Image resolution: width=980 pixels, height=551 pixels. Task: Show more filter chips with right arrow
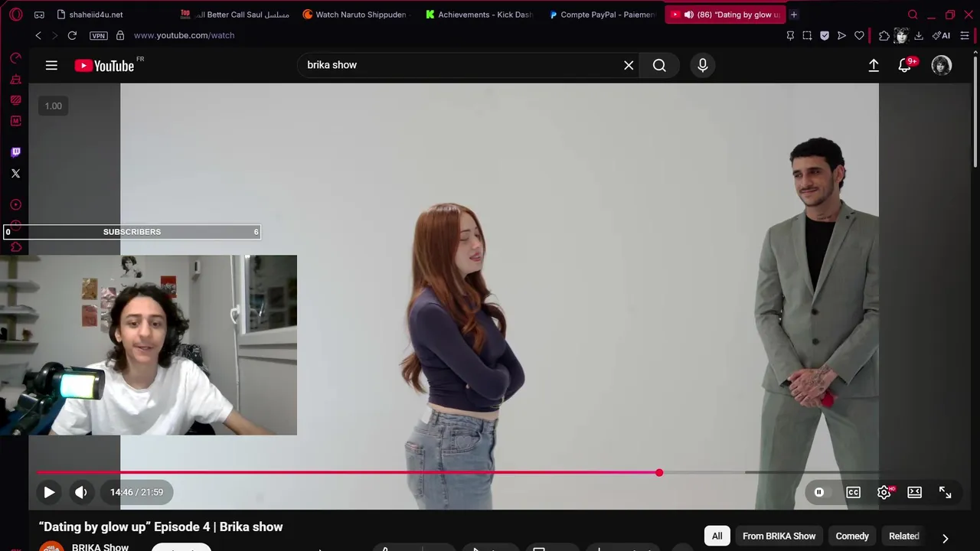tap(946, 538)
